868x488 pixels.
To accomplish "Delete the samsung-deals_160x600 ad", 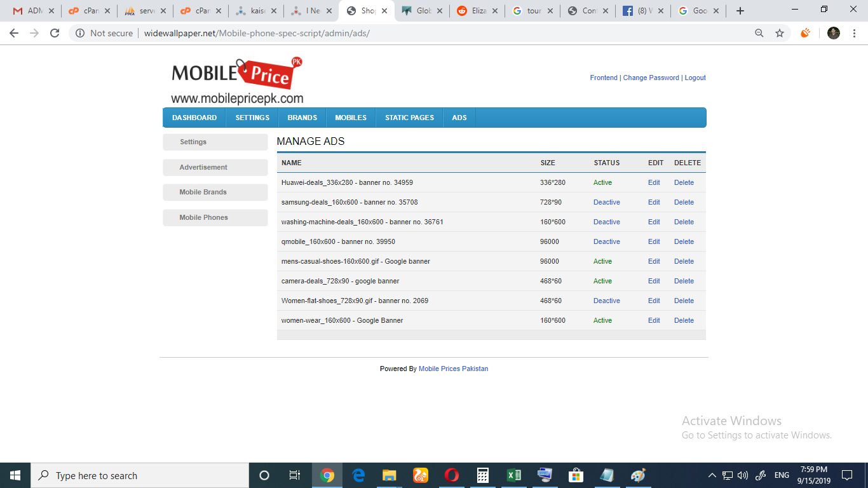I will coord(684,202).
